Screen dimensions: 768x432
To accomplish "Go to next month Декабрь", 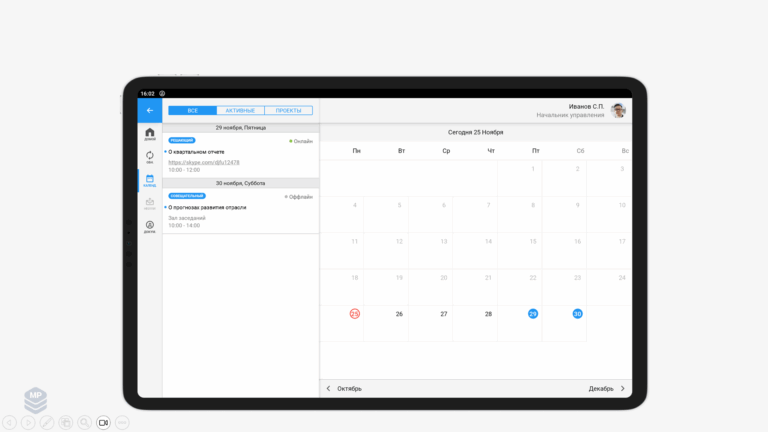I will pyautogui.click(x=607, y=388).
